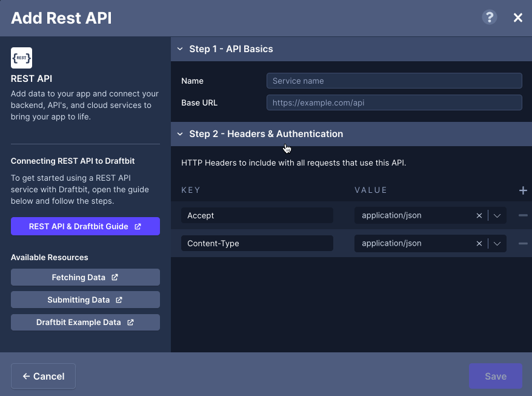532x396 pixels.
Task: Clear the Content-Type value with X icon
Action: click(479, 244)
